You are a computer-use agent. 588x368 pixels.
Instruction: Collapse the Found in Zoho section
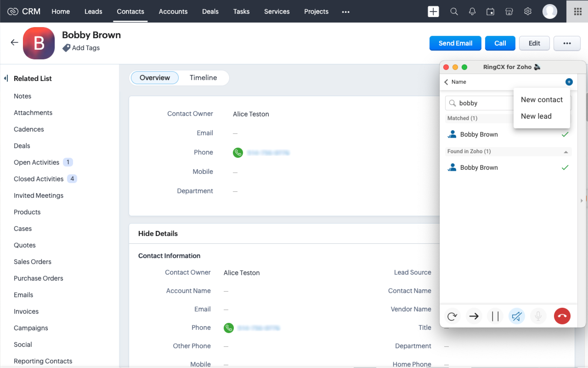tap(566, 152)
